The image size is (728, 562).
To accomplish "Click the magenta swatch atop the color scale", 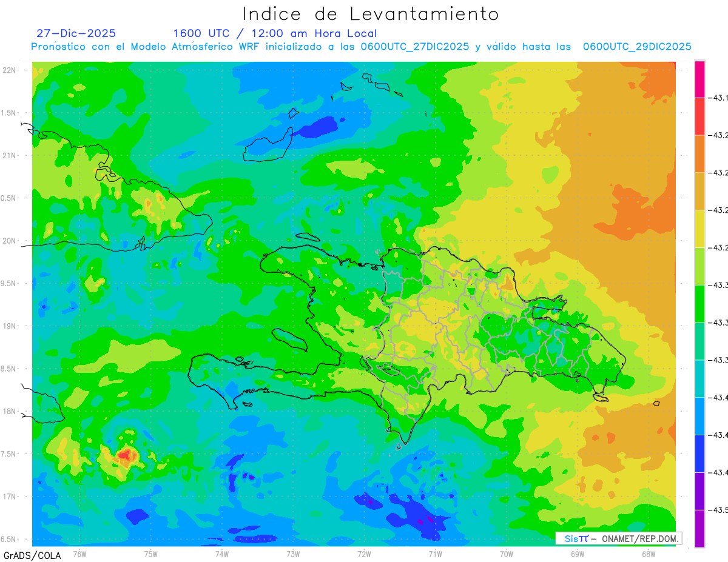I will tap(699, 79).
